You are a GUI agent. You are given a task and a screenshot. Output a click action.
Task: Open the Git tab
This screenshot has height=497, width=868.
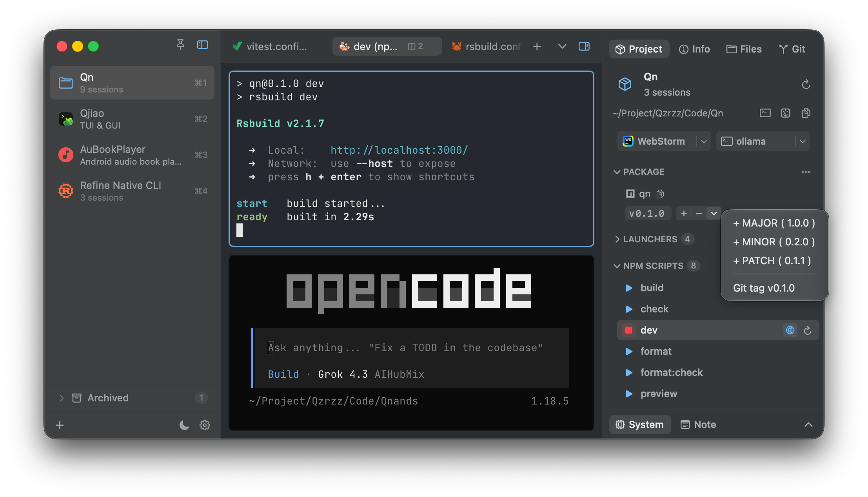tap(792, 49)
